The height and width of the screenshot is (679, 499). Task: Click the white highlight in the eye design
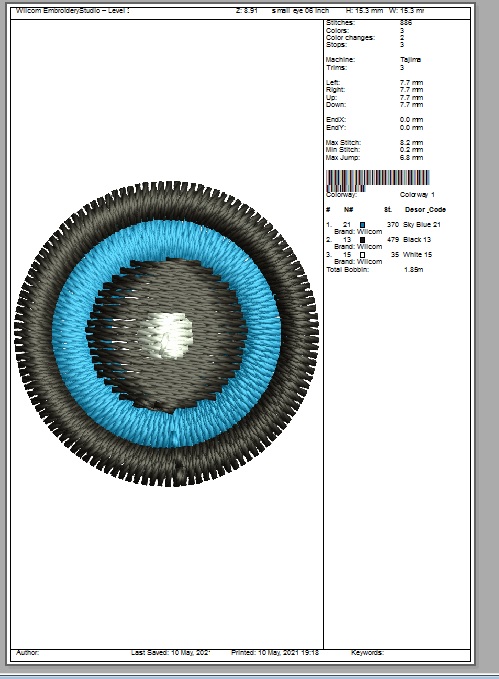167,336
